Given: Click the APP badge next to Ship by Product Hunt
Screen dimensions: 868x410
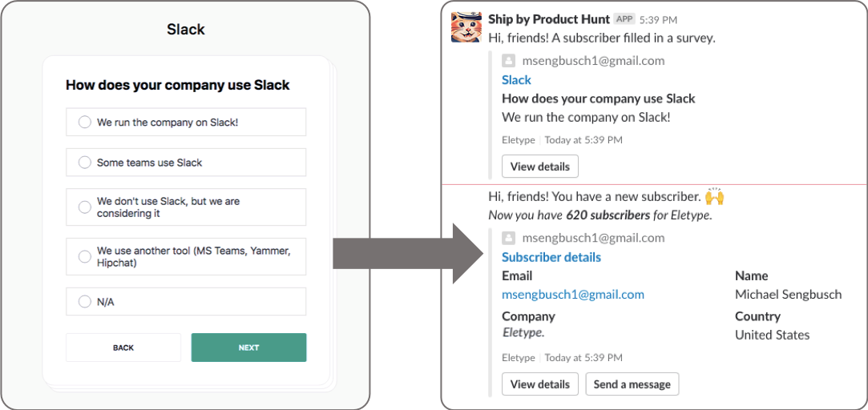Looking at the screenshot, I should 624,19.
